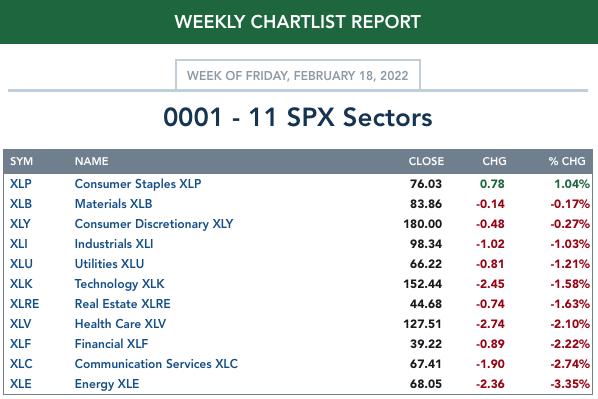
Task: Sort by the CLOSE column header
Action: [426, 161]
